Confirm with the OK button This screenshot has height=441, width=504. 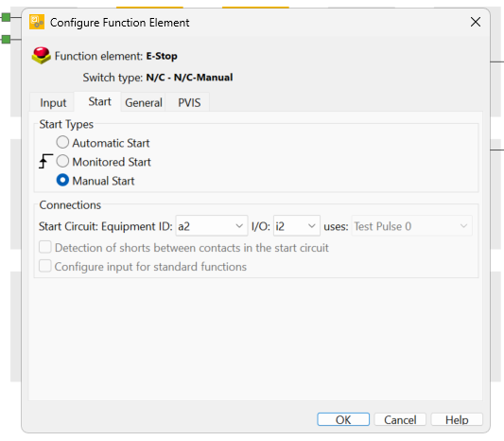[x=343, y=419]
